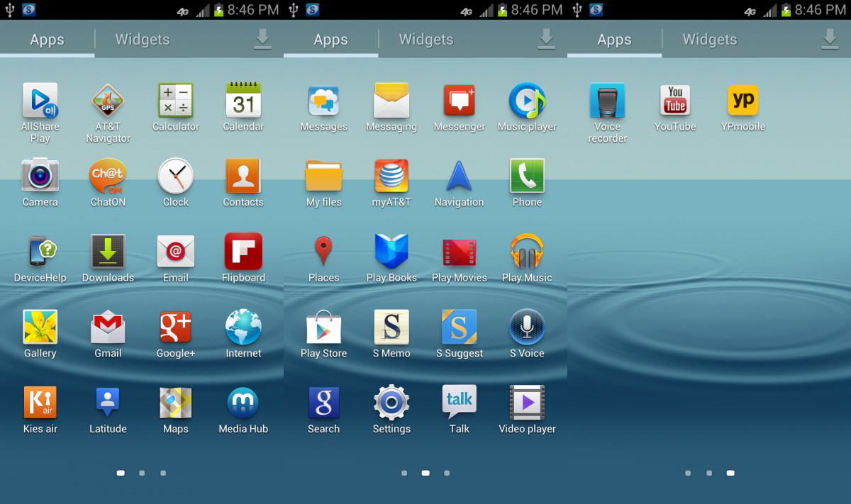
Task: Open the Clock app
Action: coord(176,176)
